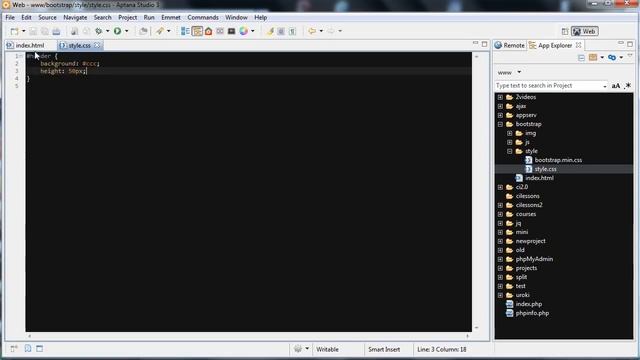The width and height of the screenshot is (640, 360).
Task: Switch to the index.html editor tab
Action: coord(30,45)
